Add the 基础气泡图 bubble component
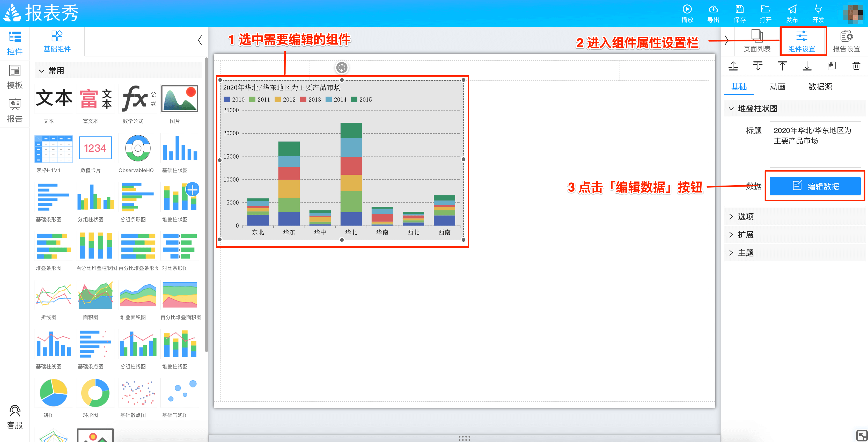 click(x=180, y=393)
